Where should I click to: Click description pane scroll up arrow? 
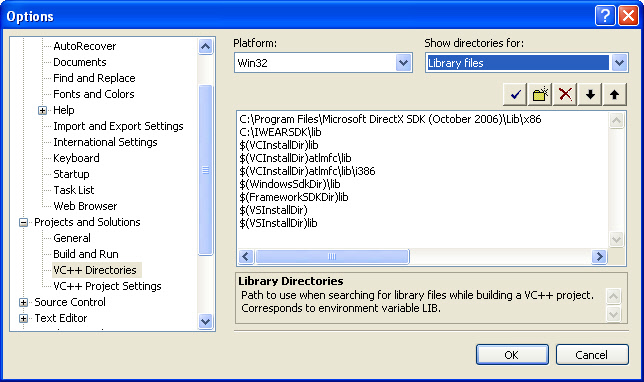614,296
